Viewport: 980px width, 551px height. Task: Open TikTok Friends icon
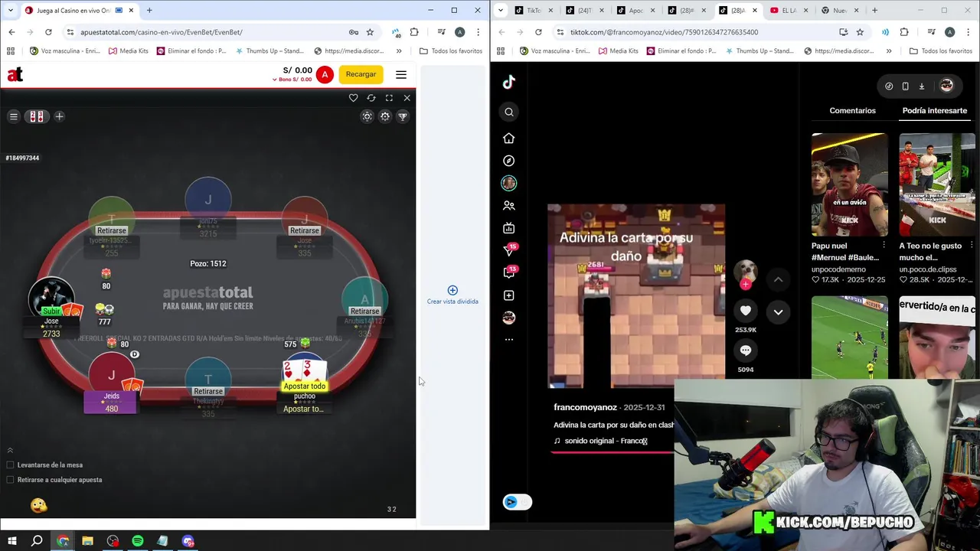[509, 205]
